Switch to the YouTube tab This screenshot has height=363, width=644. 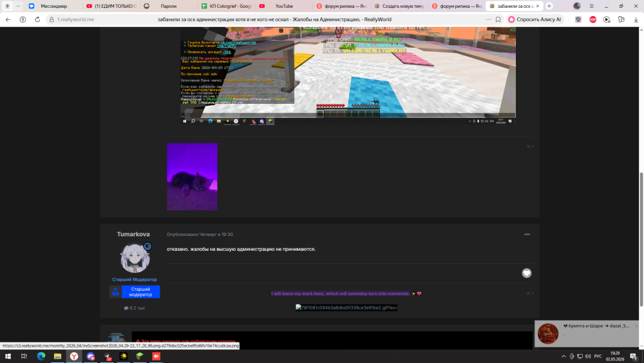click(283, 6)
